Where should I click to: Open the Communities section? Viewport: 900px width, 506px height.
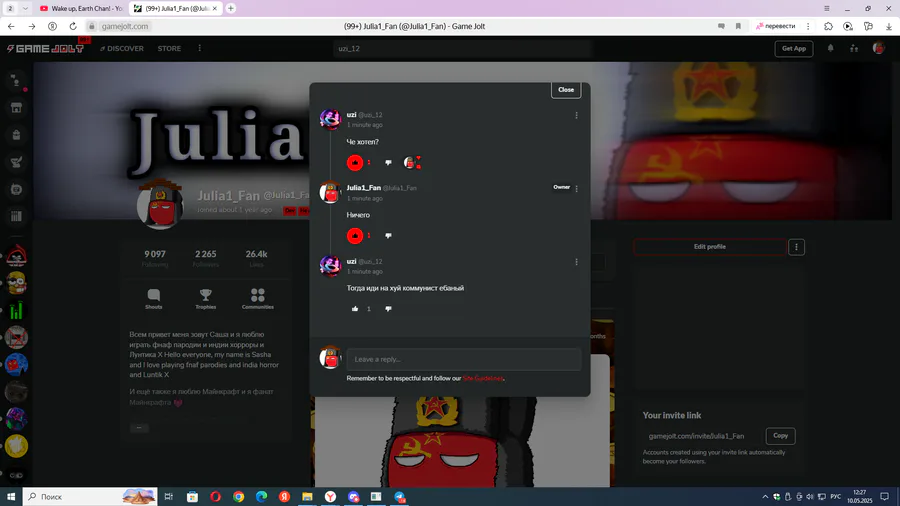coord(258,299)
